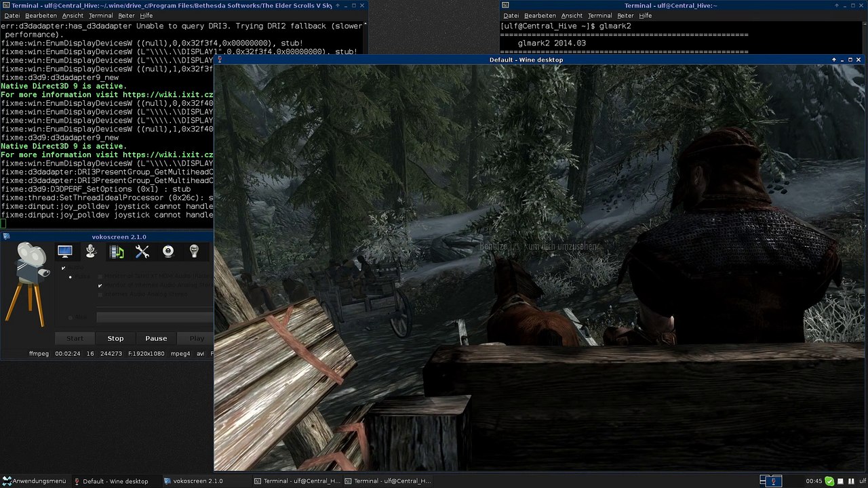
Task: Open Terminal menu in left terminal window
Action: [x=100, y=16]
